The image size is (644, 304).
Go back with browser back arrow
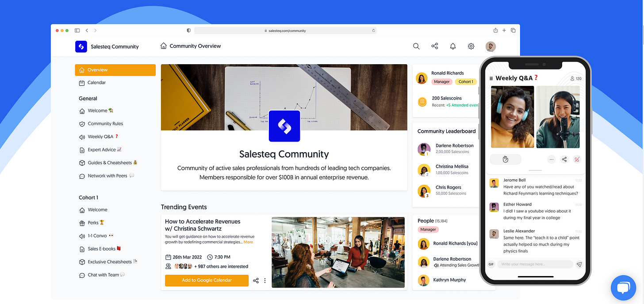87,31
